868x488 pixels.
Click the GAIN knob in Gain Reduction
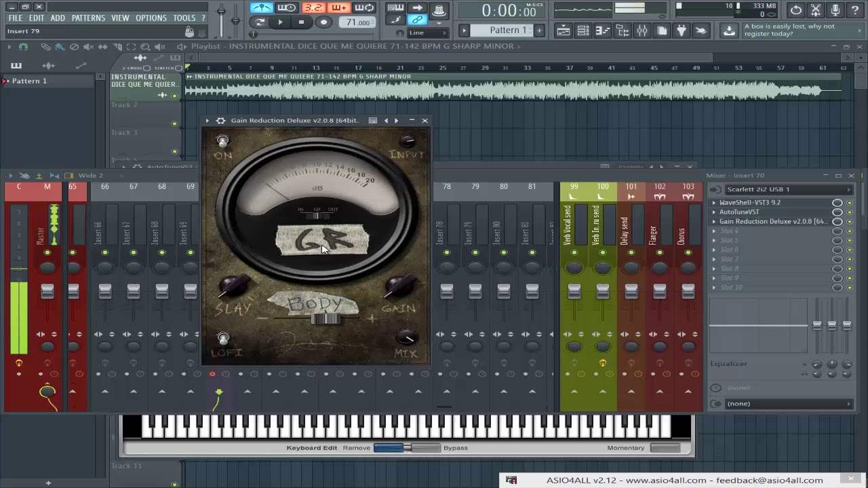click(399, 285)
